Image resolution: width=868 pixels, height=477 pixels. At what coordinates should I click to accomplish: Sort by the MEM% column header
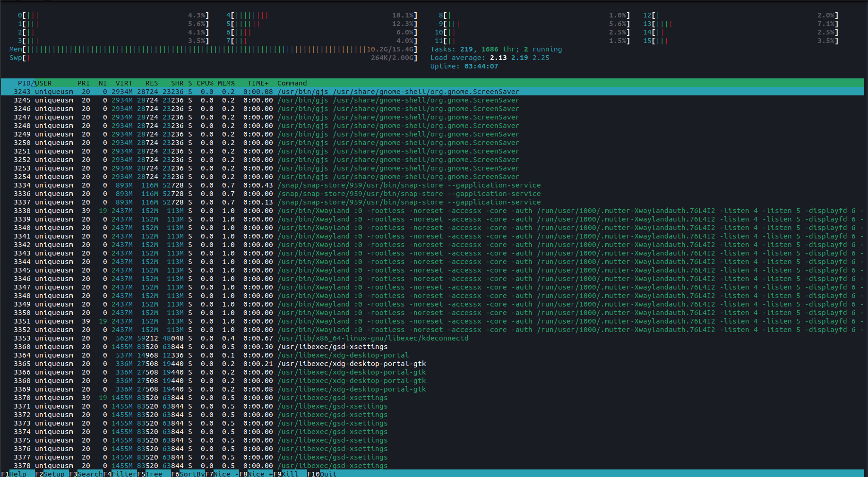point(226,83)
